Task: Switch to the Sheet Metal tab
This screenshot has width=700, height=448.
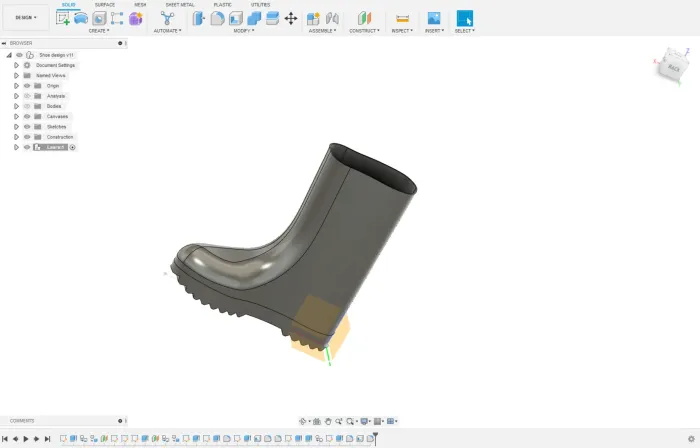Action: 180,4
